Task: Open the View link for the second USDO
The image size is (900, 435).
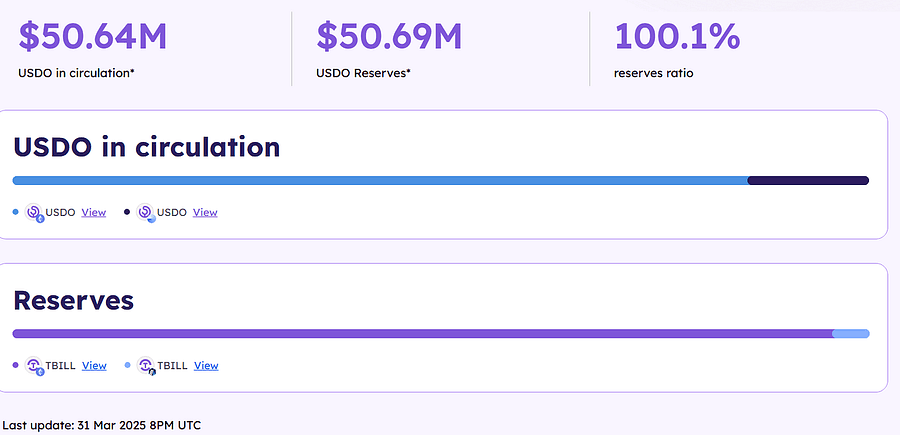Action: pyautogui.click(x=205, y=212)
